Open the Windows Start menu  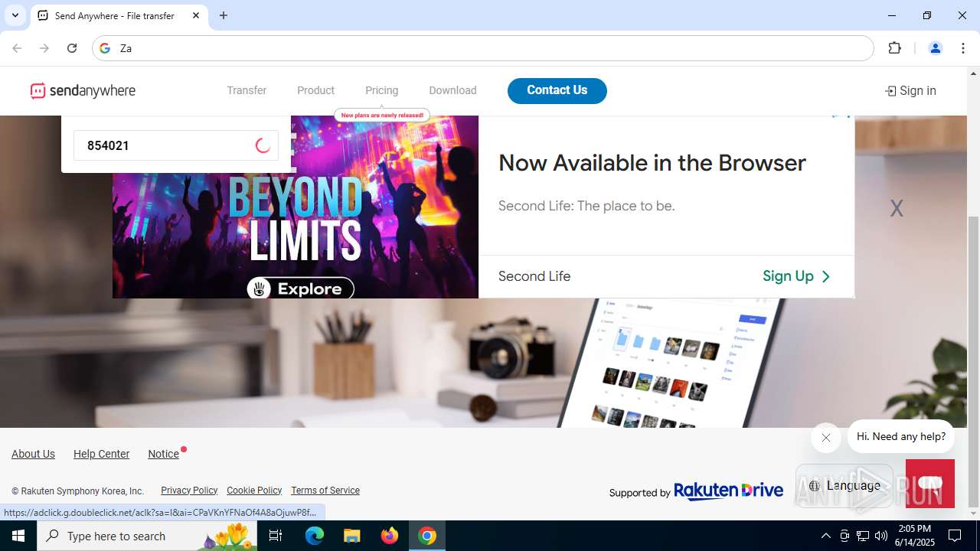(18, 536)
